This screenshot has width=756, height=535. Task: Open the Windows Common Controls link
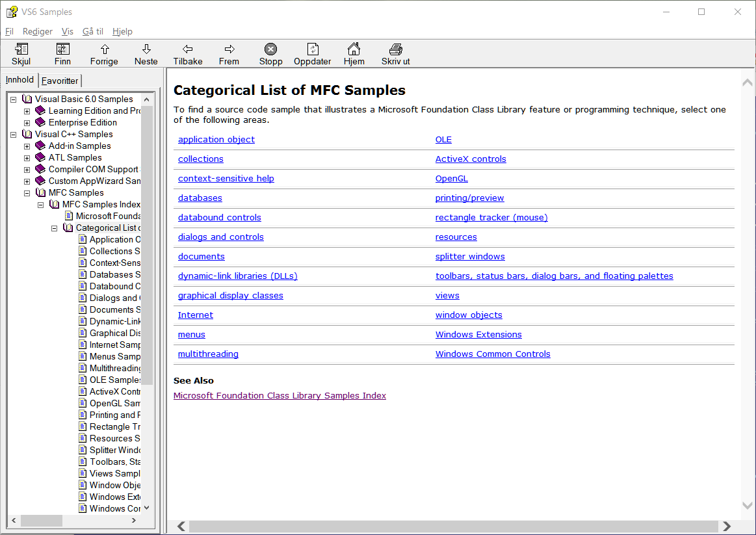(x=493, y=354)
